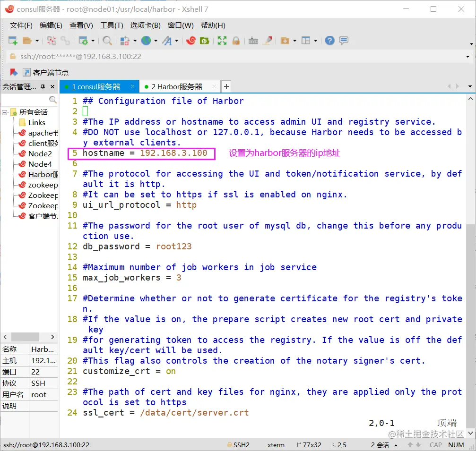Click the terminal scroll up arrow

(x=470, y=99)
